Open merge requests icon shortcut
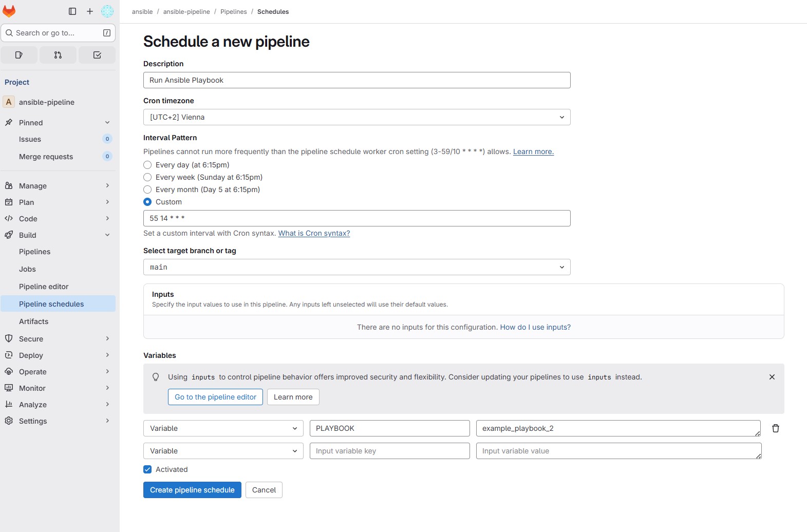The height and width of the screenshot is (532, 807). (x=58, y=55)
